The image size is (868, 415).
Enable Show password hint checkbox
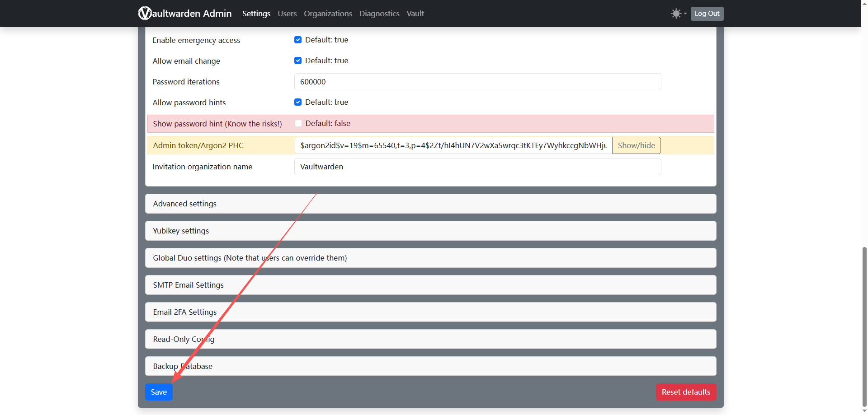coord(298,123)
